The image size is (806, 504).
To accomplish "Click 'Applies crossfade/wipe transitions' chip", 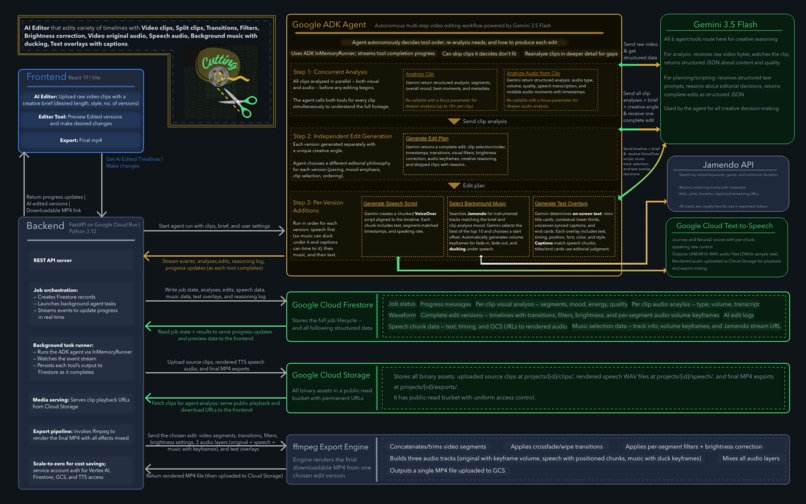I will (556, 446).
